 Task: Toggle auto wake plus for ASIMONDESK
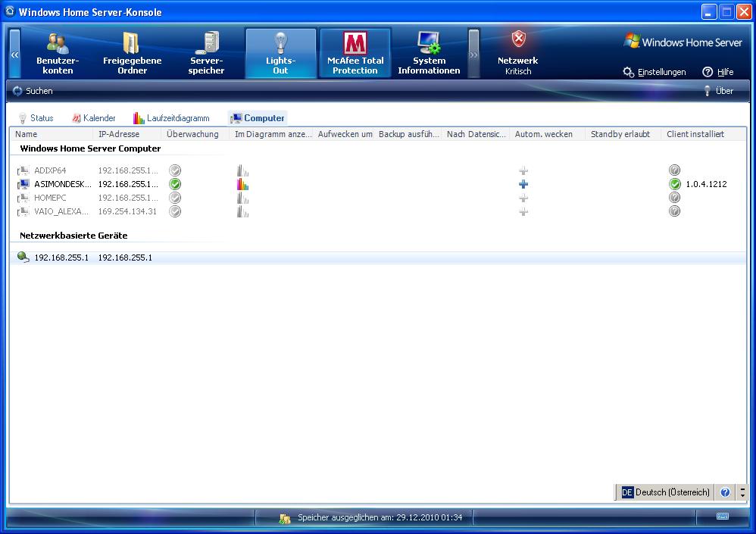click(523, 184)
